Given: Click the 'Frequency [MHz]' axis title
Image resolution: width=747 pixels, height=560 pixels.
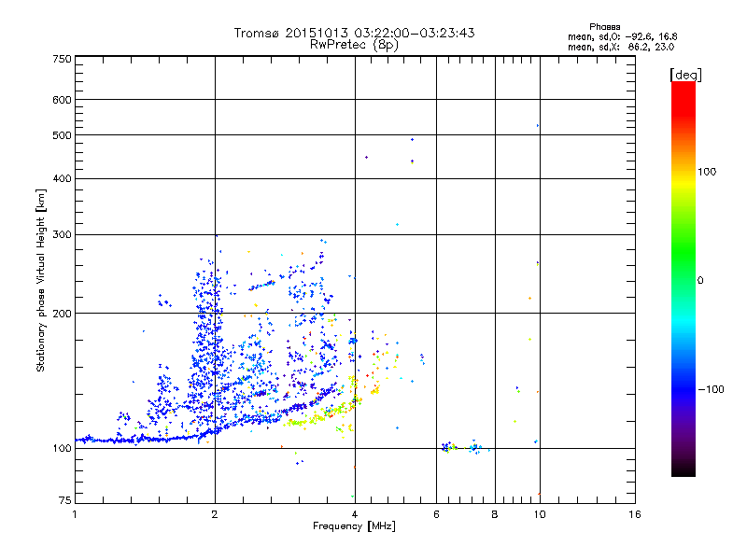Looking at the screenshot, I should [x=354, y=526].
